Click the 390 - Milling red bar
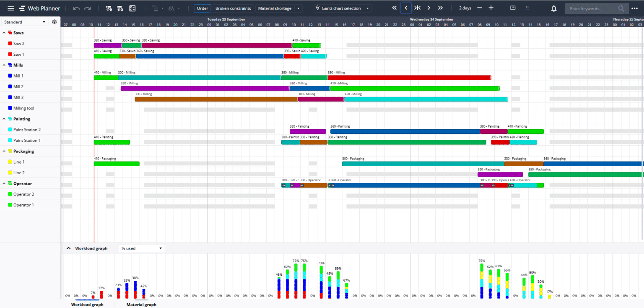Viewport: 644px width, 308px height. [409, 78]
